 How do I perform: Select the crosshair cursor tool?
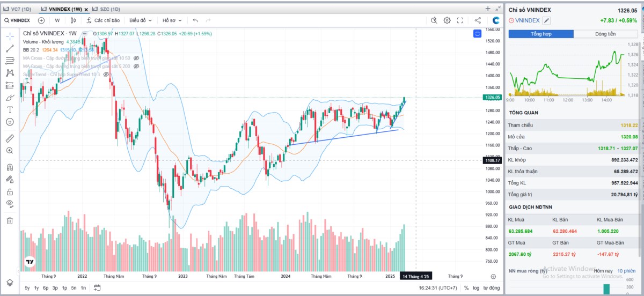(10, 36)
